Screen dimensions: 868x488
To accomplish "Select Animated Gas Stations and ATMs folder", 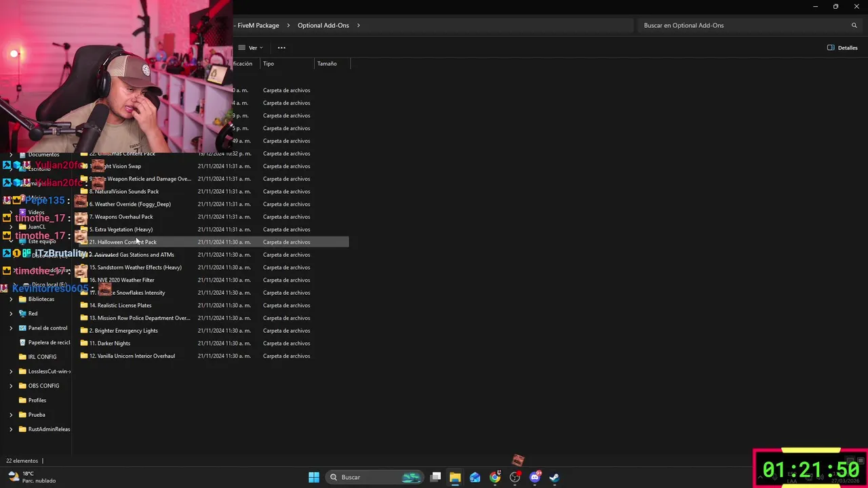I will pos(132,255).
